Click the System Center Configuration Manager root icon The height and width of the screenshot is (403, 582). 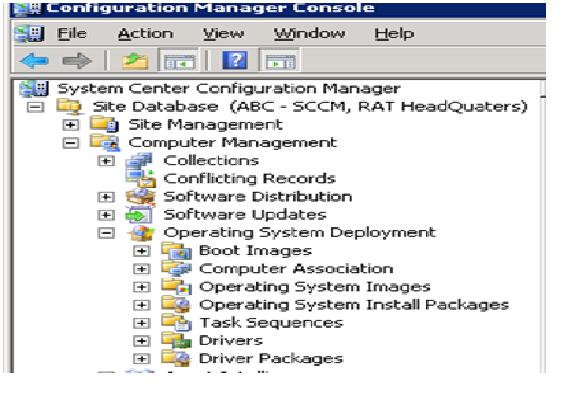point(34,89)
